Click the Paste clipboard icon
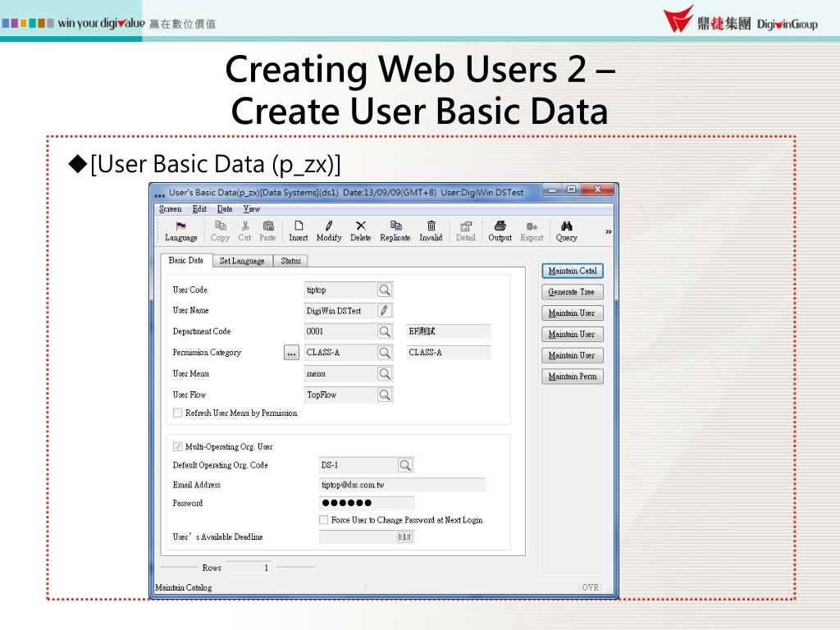The height and width of the screenshot is (630, 840). [x=268, y=231]
